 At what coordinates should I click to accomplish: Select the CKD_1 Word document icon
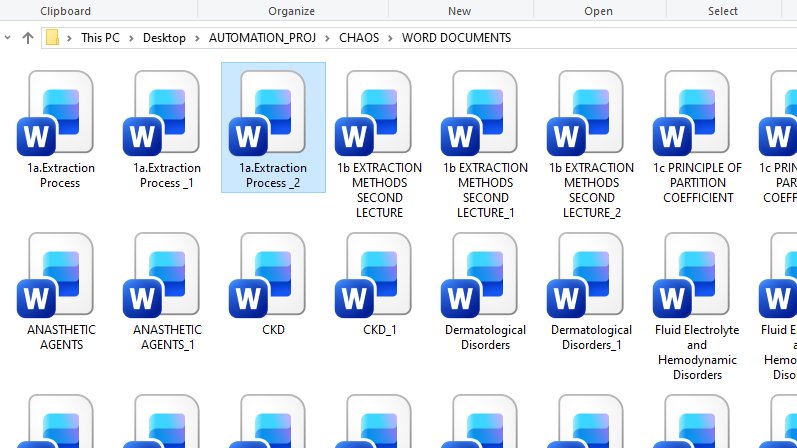point(374,275)
